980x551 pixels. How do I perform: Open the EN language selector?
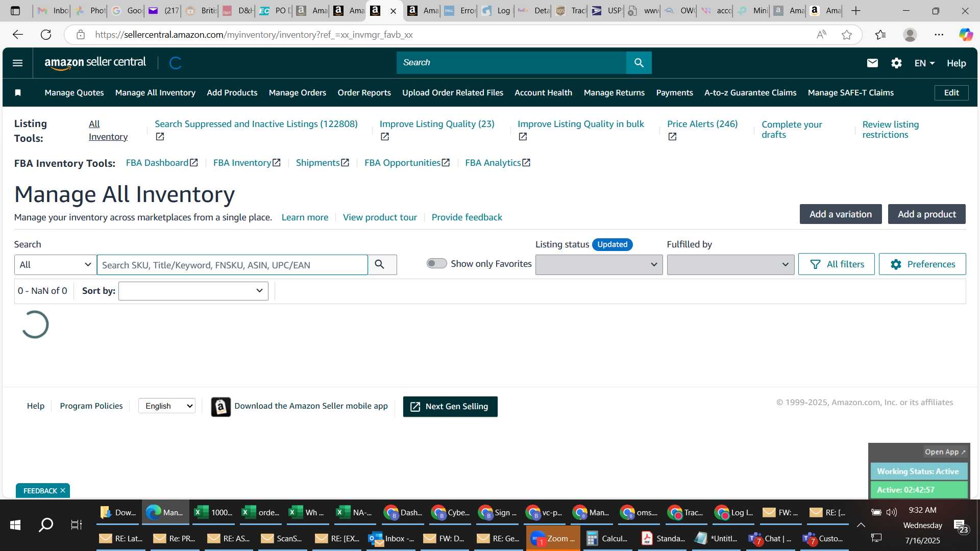pyautogui.click(x=924, y=63)
